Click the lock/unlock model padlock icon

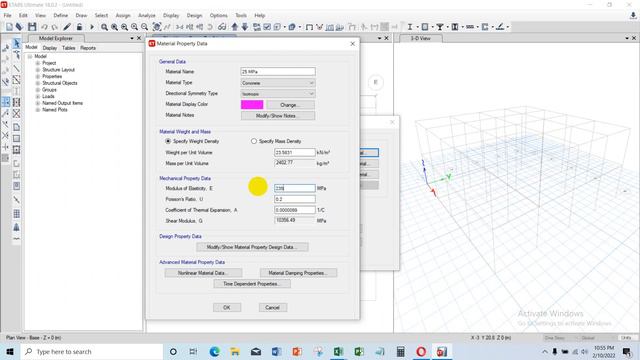[80, 27]
